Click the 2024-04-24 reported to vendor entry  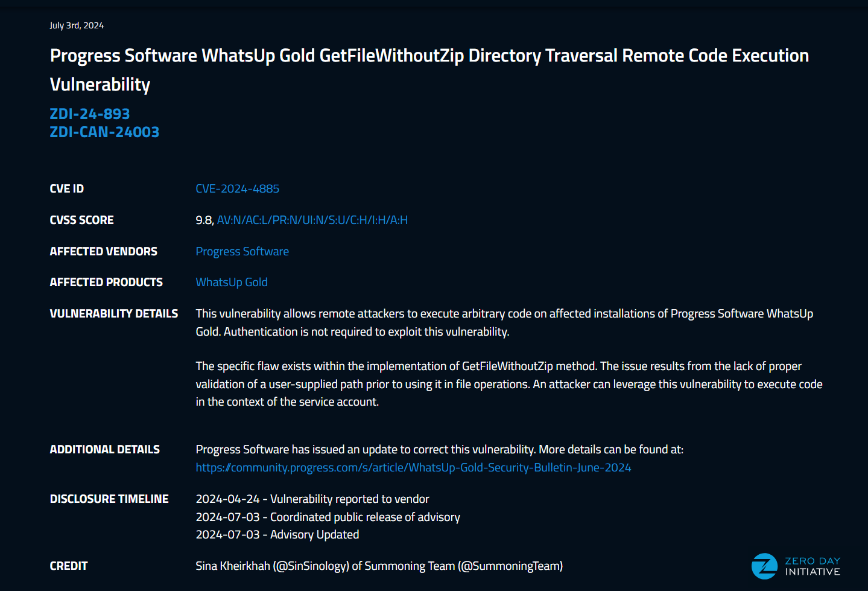312,499
